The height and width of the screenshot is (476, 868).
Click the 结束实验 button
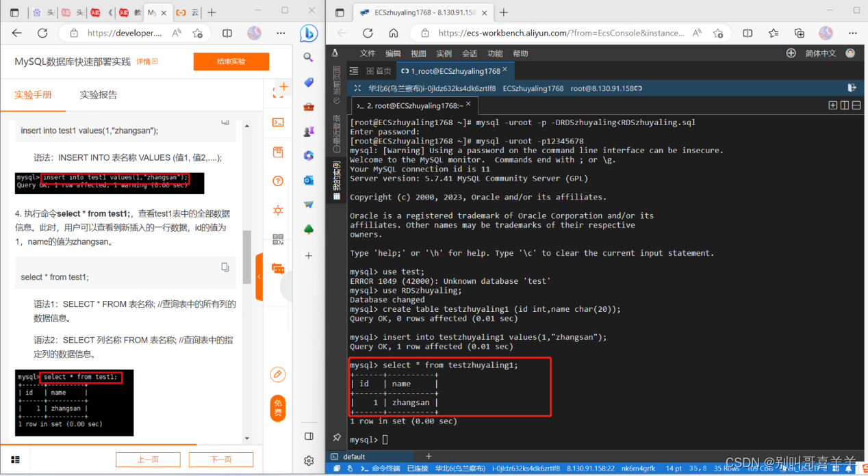(231, 62)
